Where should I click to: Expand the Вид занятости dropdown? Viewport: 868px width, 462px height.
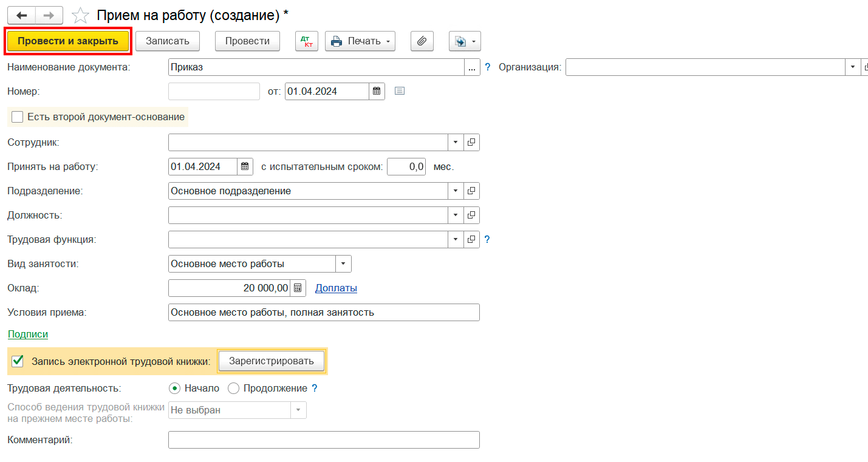click(343, 264)
